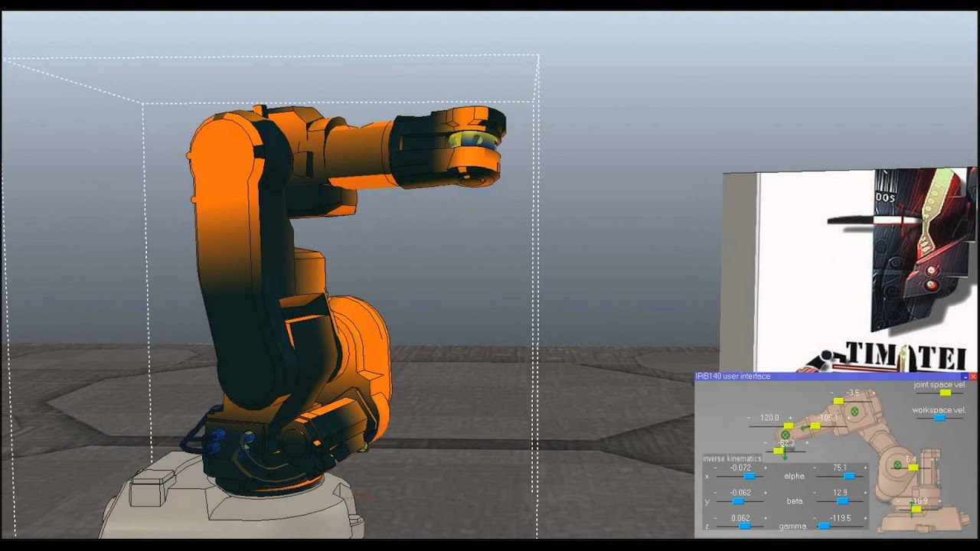This screenshot has width=980, height=551.
Task: Click the joint slider handle showing -62.3
Action: pos(778,451)
